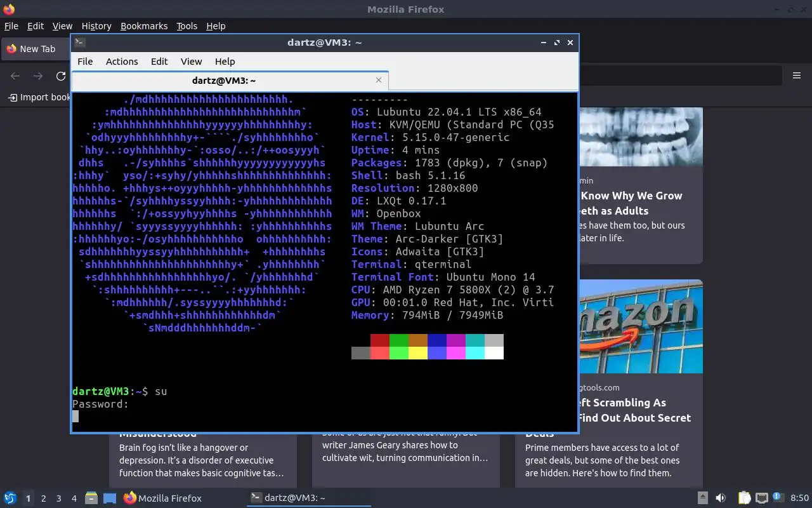Click the 'Shell: bash 5.1.16' line
The width and height of the screenshot is (812, 508).
click(x=409, y=175)
